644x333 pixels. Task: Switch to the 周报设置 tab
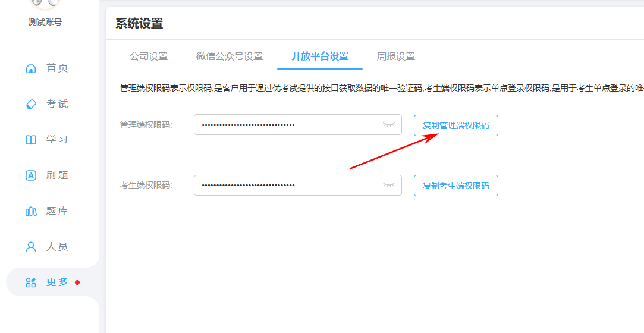pyautogui.click(x=396, y=56)
